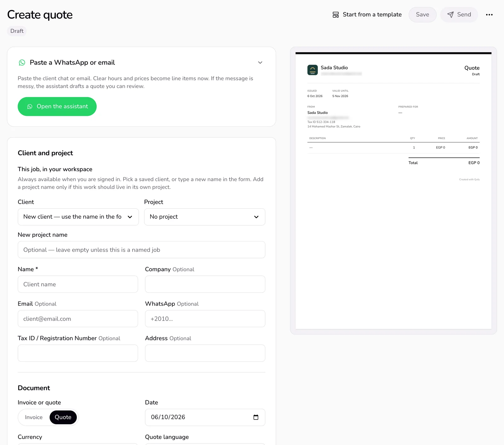
Task: Click the Save button
Action: point(422,15)
